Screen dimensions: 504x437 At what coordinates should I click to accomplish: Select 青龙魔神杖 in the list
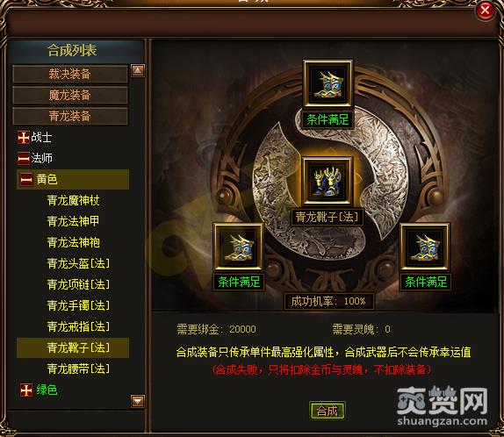(73, 200)
